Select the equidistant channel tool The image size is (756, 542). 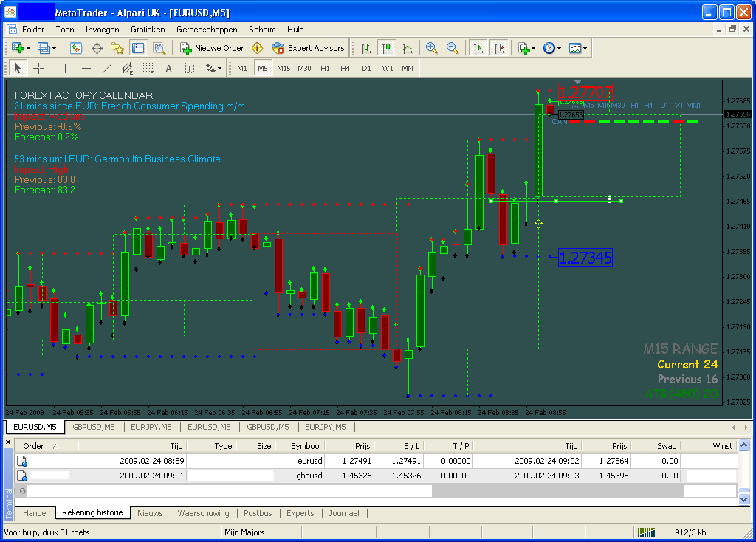click(127, 69)
